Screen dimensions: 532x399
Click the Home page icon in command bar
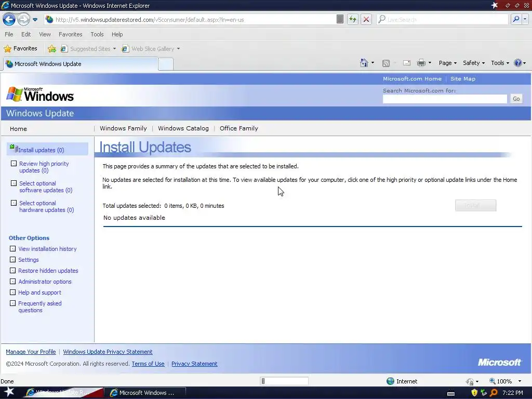coord(364,63)
